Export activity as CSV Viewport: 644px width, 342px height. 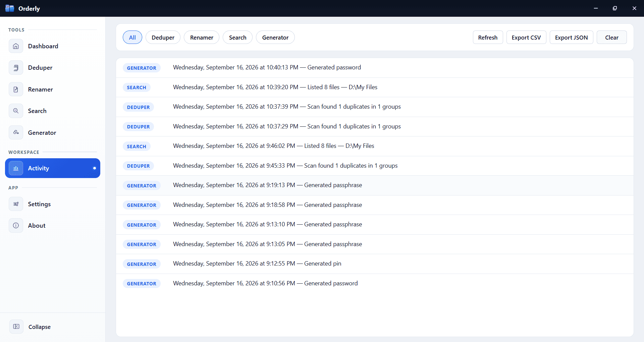(526, 38)
